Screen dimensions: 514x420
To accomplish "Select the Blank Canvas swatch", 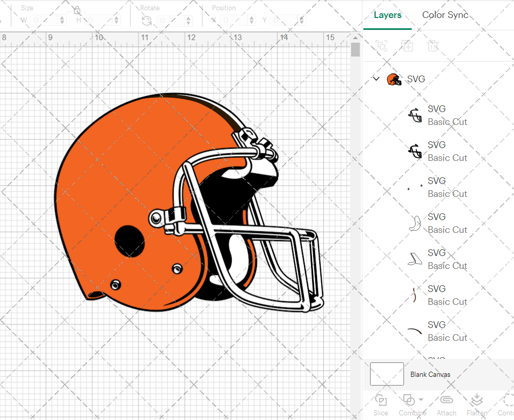I will point(387,374).
